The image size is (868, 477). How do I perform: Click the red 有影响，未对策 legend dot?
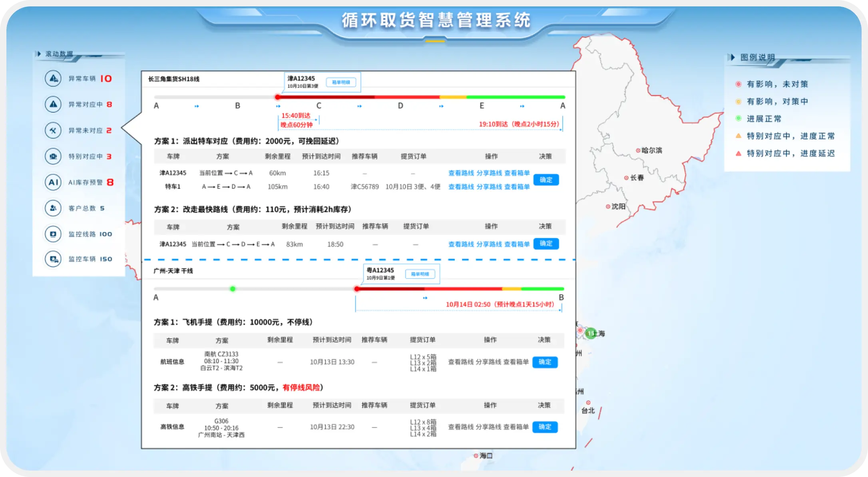739,84
